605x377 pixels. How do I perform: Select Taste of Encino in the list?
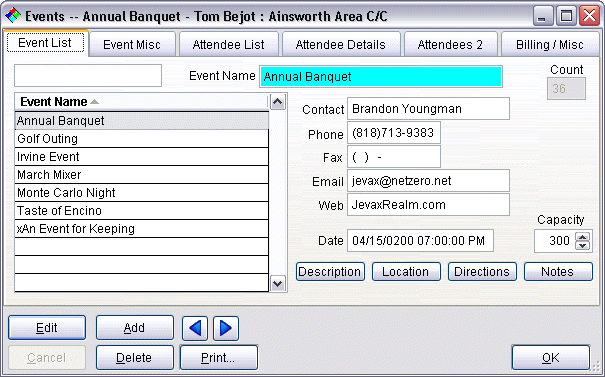[x=141, y=211]
